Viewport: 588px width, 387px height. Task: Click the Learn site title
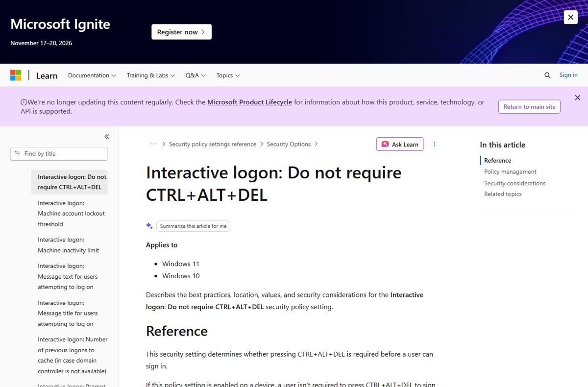click(47, 75)
